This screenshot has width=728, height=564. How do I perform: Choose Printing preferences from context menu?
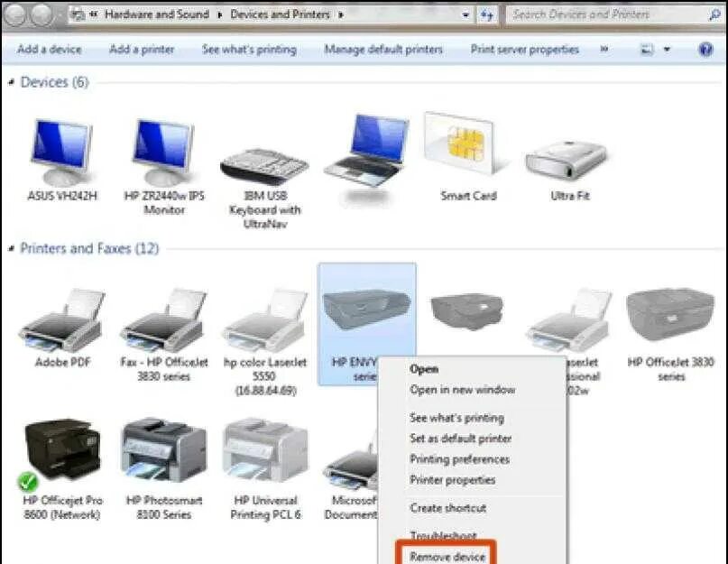tap(460, 459)
